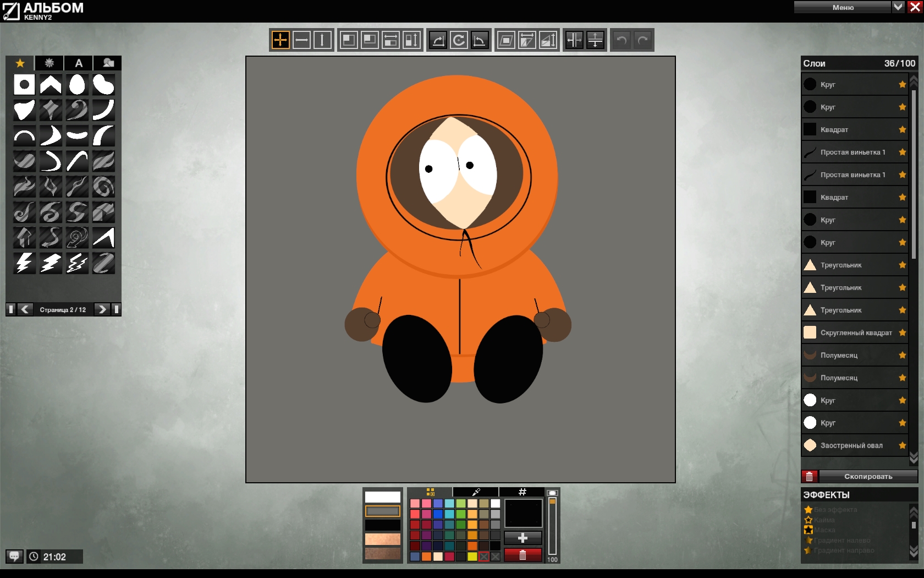Jump to the first shapes page
This screenshot has width=924, height=578.
10,309
